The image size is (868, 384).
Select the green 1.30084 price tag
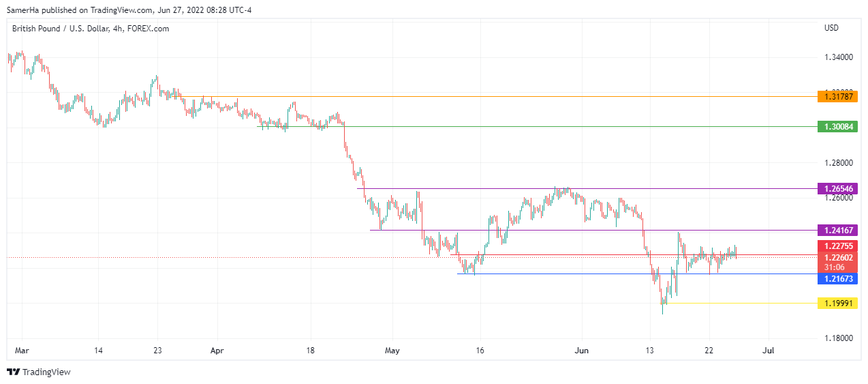click(838, 126)
